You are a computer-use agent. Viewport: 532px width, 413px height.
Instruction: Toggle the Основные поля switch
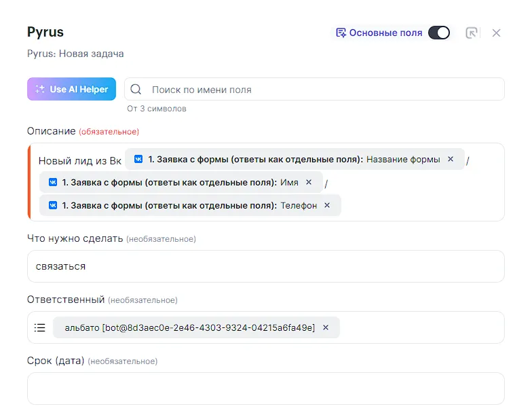pyautogui.click(x=438, y=33)
